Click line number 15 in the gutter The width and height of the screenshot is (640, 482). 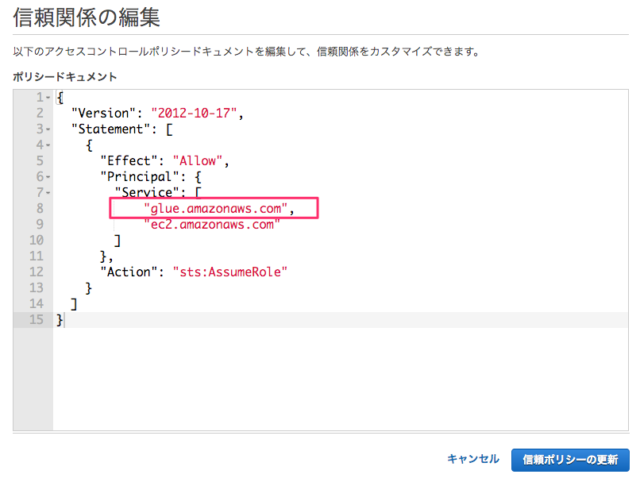(36, 320)
